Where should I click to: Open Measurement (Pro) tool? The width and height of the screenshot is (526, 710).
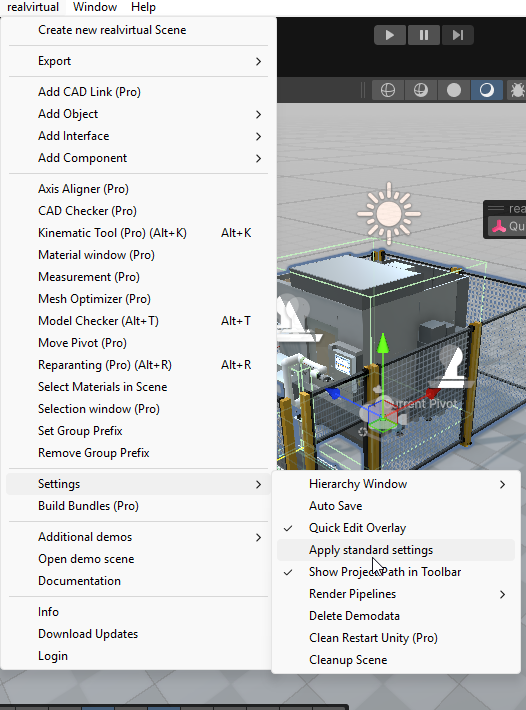pos(138,277)
